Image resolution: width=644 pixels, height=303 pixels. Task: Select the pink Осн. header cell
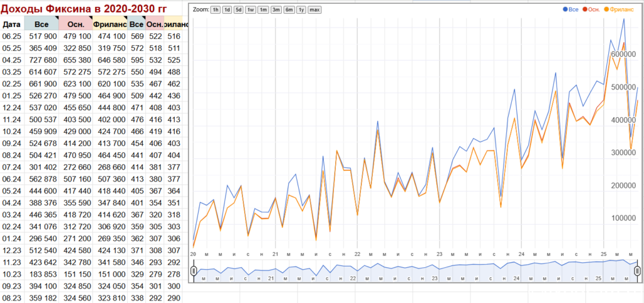coord(76,25)
